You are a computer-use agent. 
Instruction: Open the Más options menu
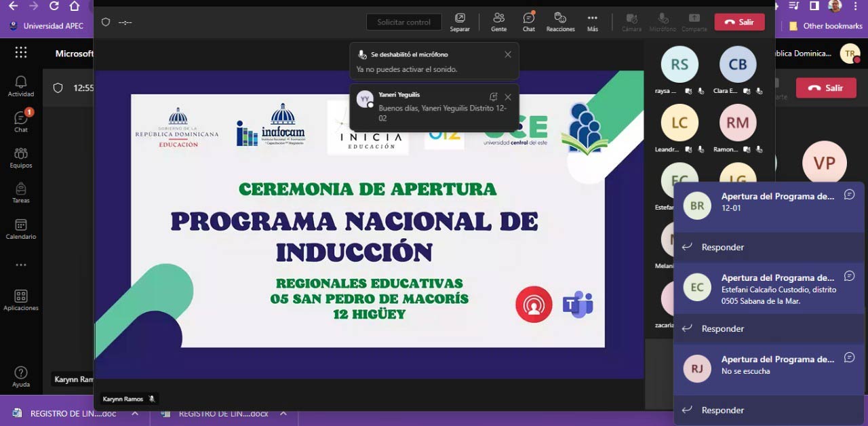point(591,21)
